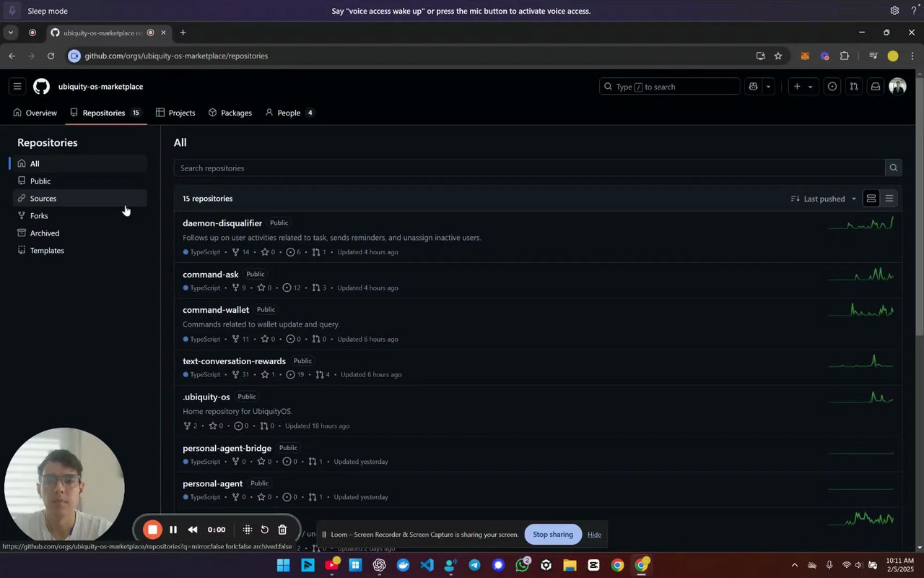Open the command-ask repository
This screenshot has width=924, height=578.
(211, 275)
